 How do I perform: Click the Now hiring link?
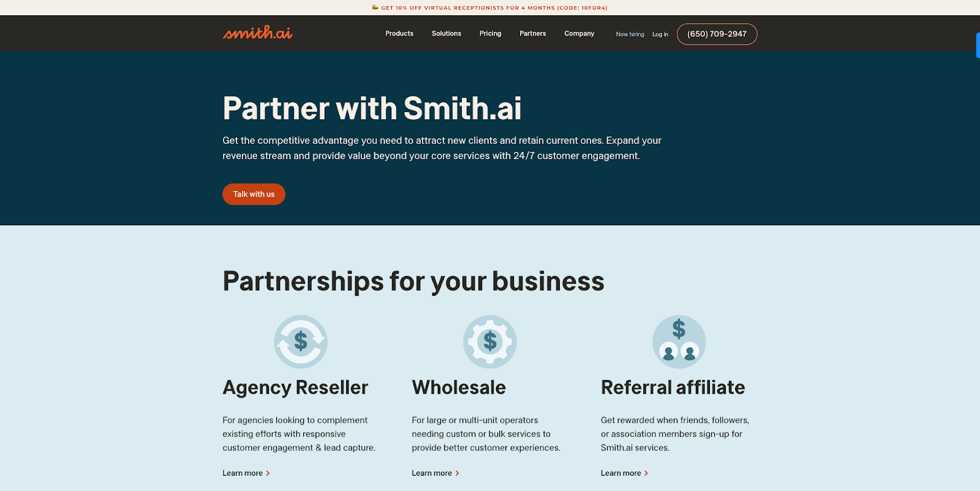coord(630,34)
